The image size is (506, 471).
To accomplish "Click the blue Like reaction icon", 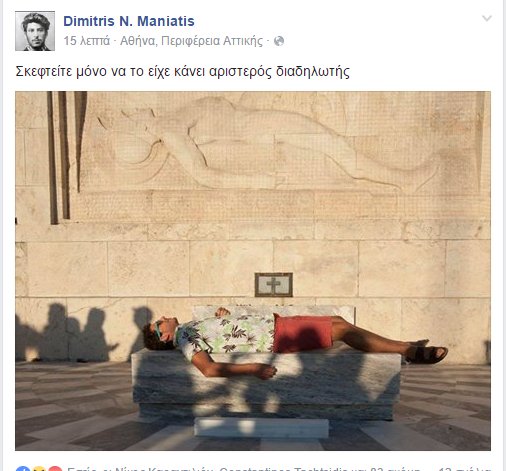I will point(23,469).
